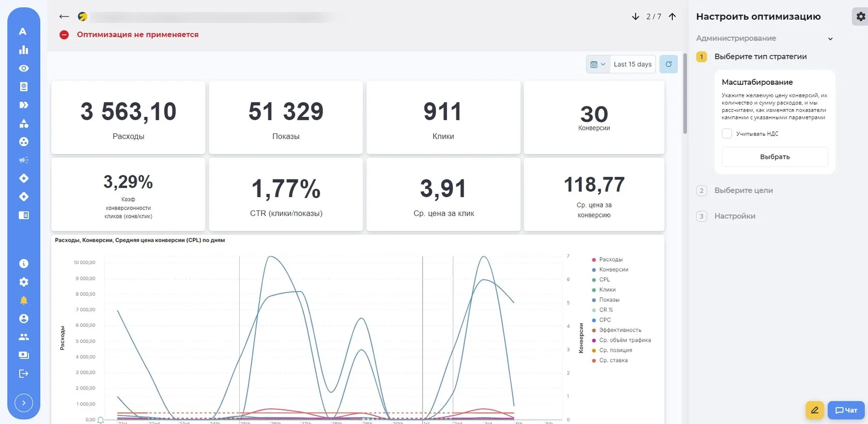Viewport: 868px width, 424px height.
Task: Open the megaphone campaigns sidebar icon
Action: (24, 160)
